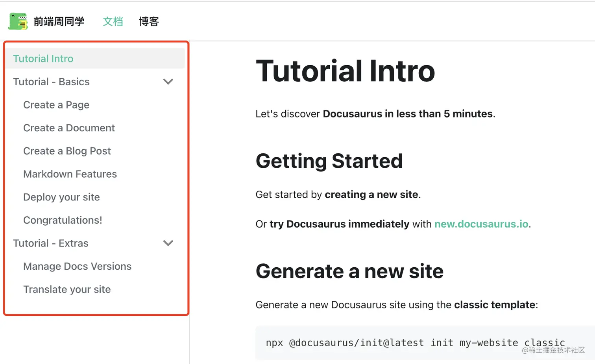Open the Create a Blog Post doc
595x364 pixels.
67,151
